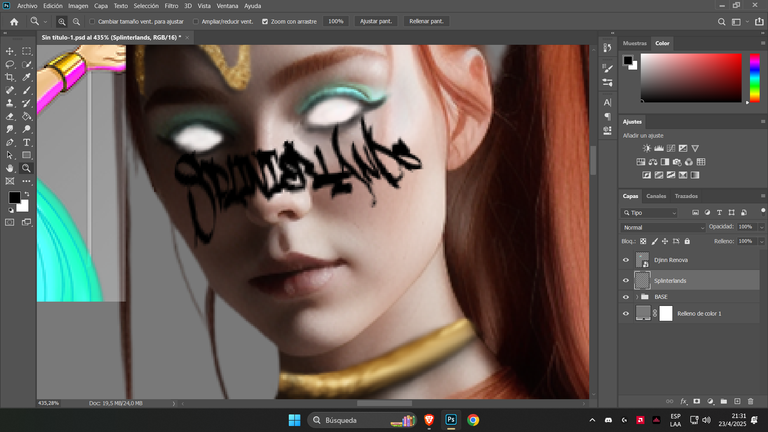The height and width of the screenshot is (432, 768).
Task: Select the Move tool
Action: pyautogui.click(x=9, y=51)
